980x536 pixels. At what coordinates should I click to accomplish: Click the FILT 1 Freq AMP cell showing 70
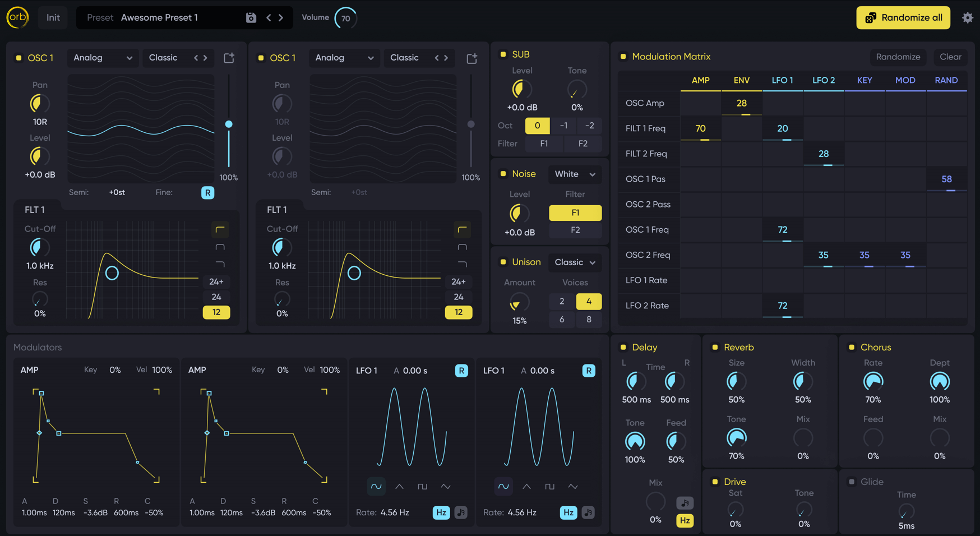(700, 128)
